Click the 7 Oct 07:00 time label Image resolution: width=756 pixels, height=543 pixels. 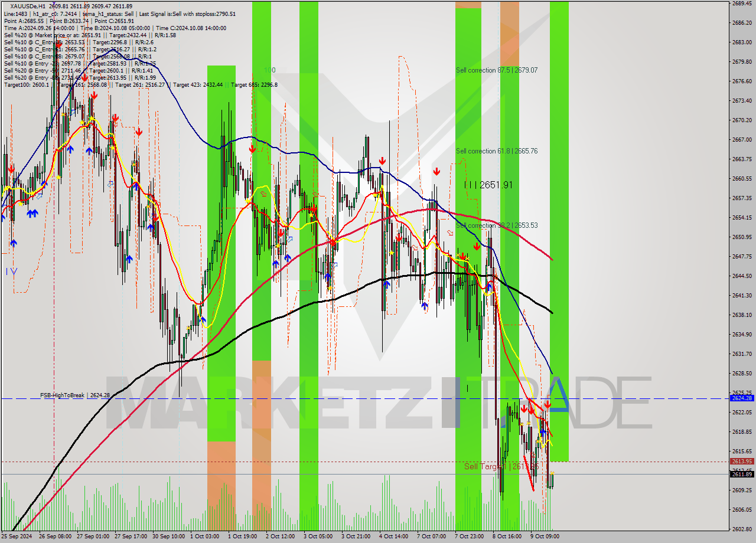433,537
